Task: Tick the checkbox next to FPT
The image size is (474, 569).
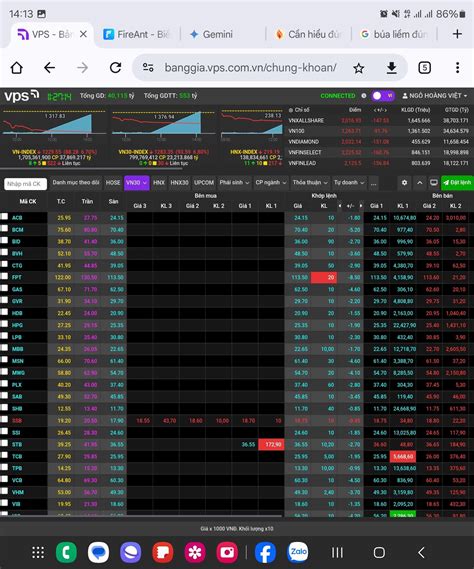Action: click(4, 276)
